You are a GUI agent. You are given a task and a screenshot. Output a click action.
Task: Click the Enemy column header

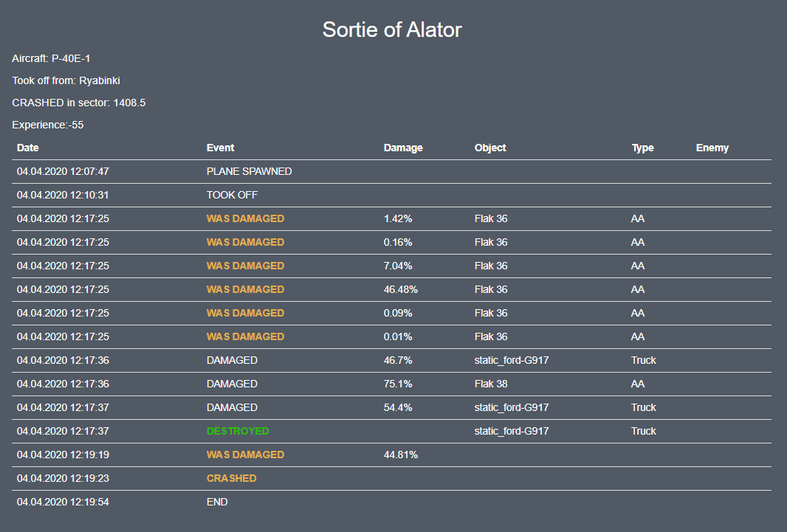[712, 148]
